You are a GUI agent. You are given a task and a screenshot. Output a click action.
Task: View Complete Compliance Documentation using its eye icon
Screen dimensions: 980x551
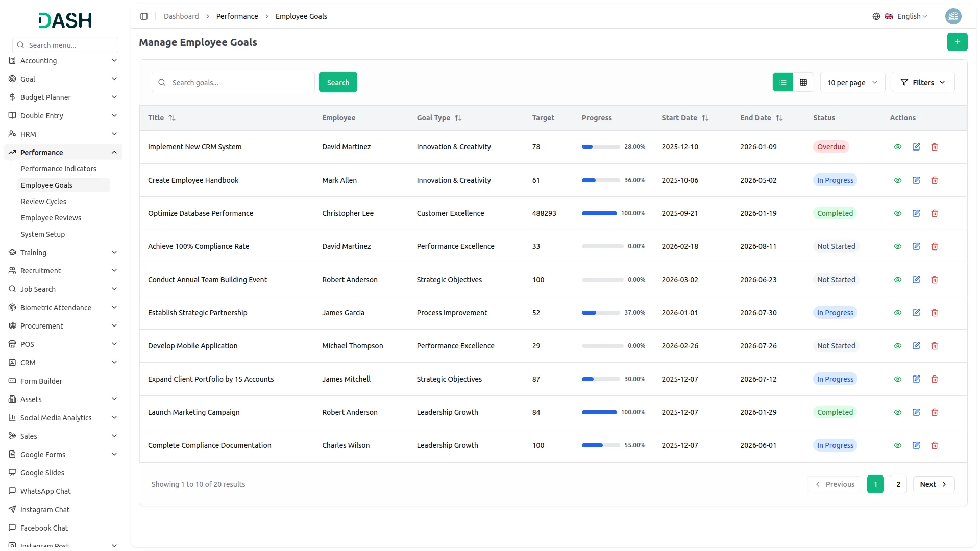(x=897, y=445)
